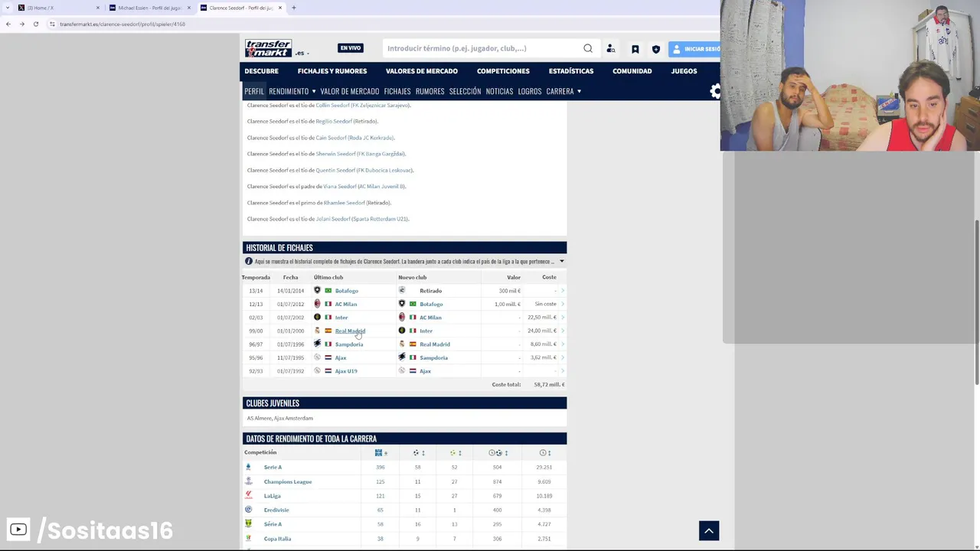980x551 pixels.
Task: Open the .es country selector
Action: click(x=302, y=54)
